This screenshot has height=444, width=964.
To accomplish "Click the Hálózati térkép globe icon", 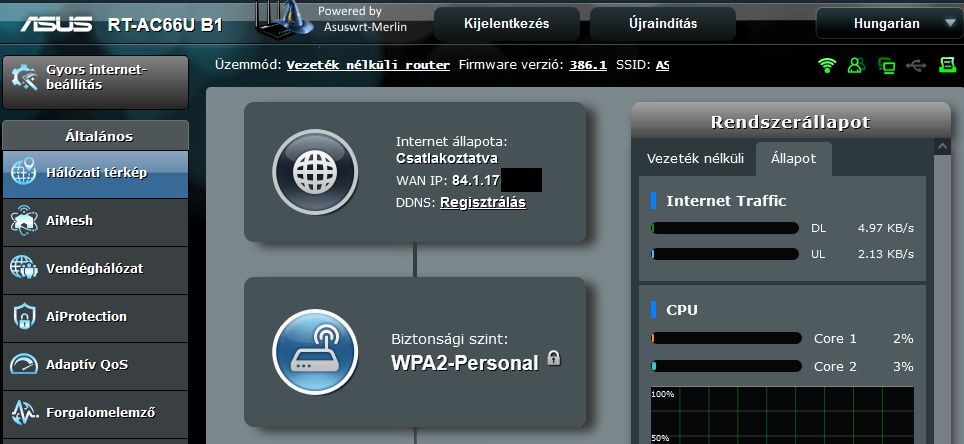I will 23,172.
